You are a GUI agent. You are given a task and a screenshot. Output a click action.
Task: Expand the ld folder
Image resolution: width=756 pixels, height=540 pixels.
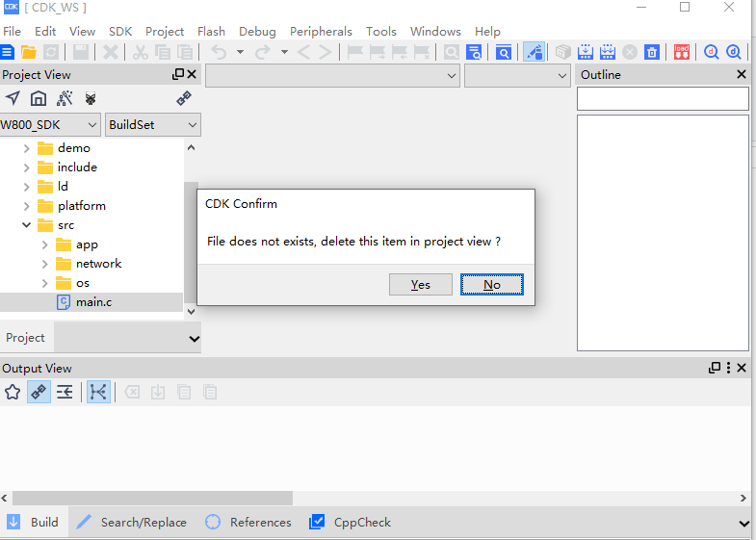[x=27, y=187]
